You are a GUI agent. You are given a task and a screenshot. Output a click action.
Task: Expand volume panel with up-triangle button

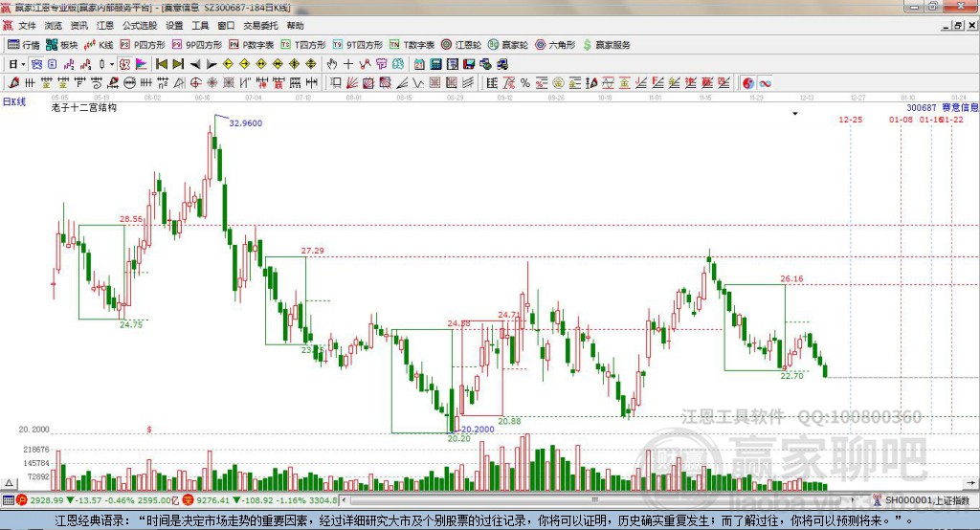[x=9, y=483]
